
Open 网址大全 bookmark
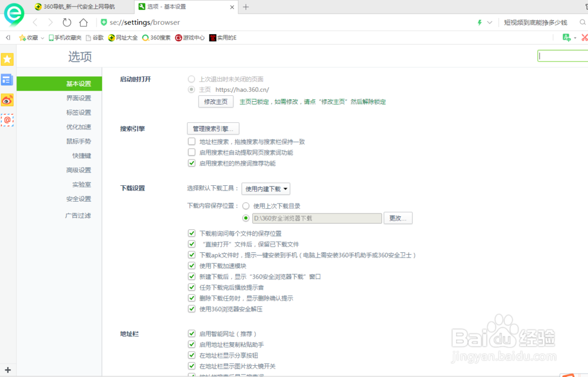[123, 38]
